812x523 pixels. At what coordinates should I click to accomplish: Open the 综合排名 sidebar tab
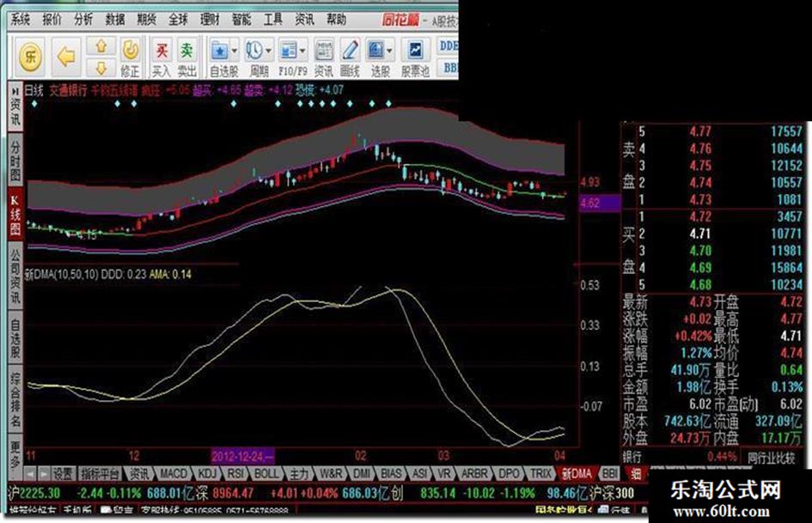click(x=15, y=400)
